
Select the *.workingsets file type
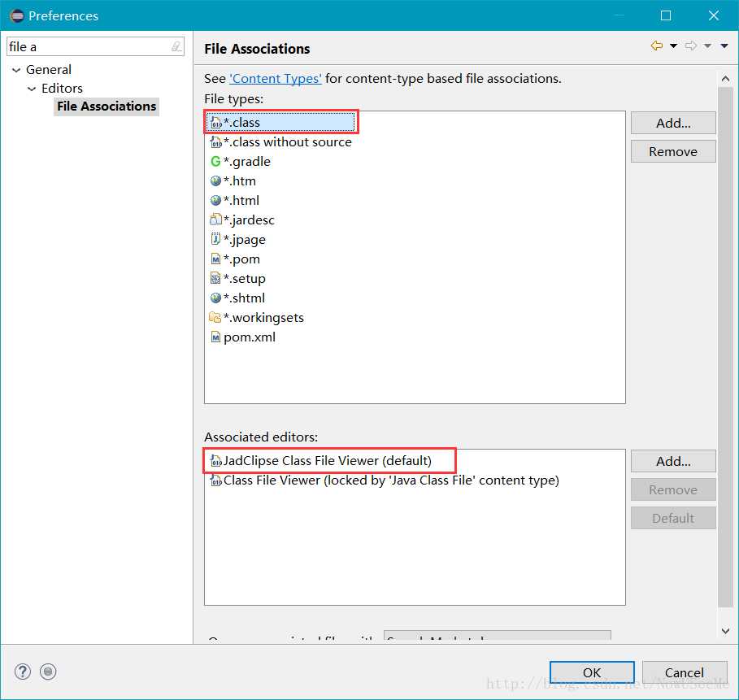(257, 318)
